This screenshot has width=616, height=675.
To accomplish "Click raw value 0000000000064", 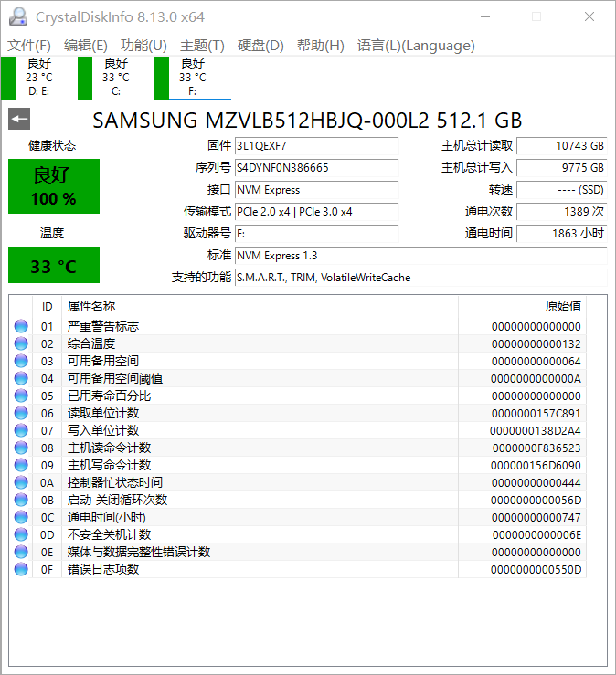I will click(536, 361).
